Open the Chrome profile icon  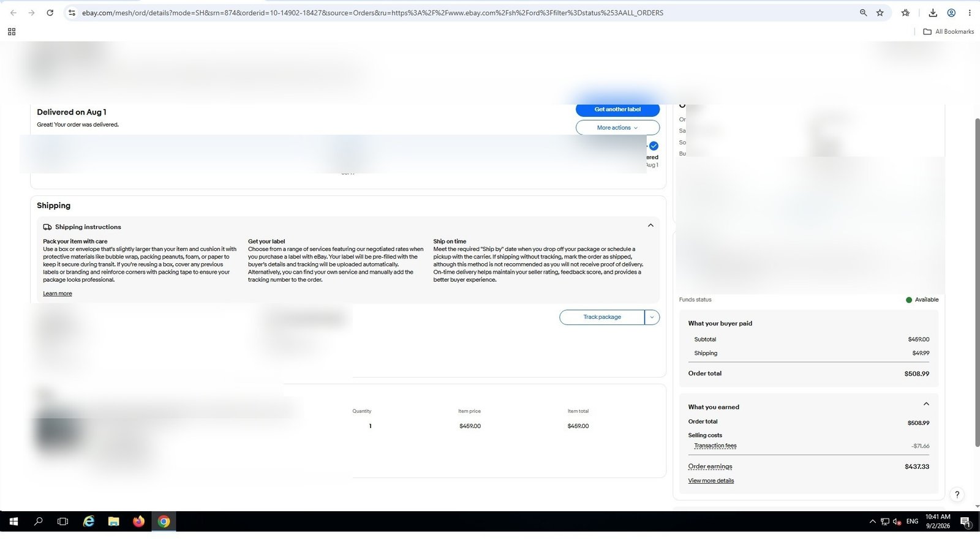(951, 12)
